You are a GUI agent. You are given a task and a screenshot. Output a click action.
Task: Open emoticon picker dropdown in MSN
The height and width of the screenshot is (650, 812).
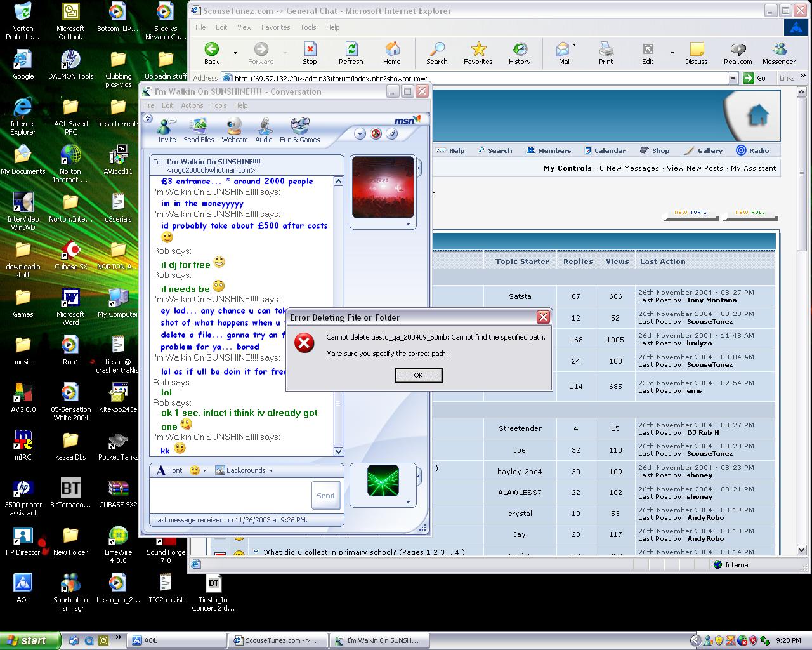(x=205, y=471)
